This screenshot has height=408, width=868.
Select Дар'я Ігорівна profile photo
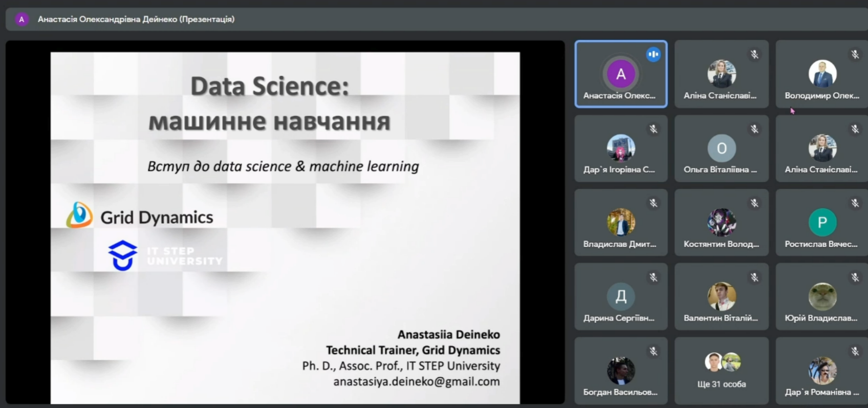pyautogui.click(x=621, y=148)
